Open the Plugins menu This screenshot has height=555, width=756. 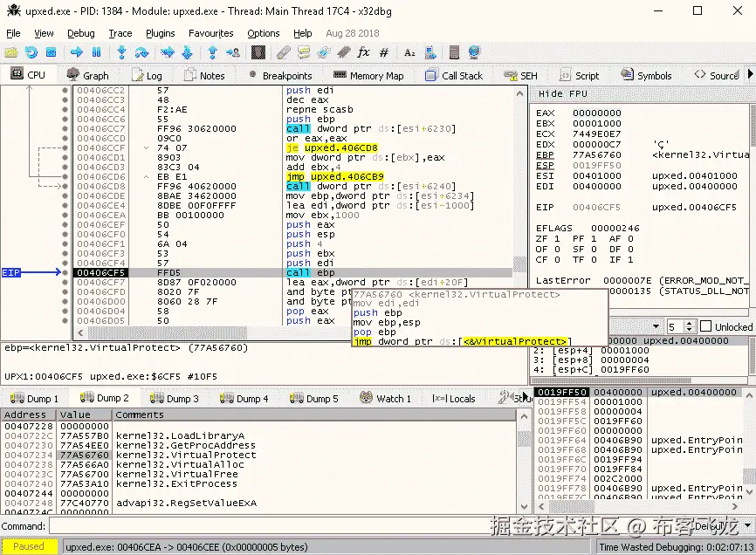click(160, 33)
